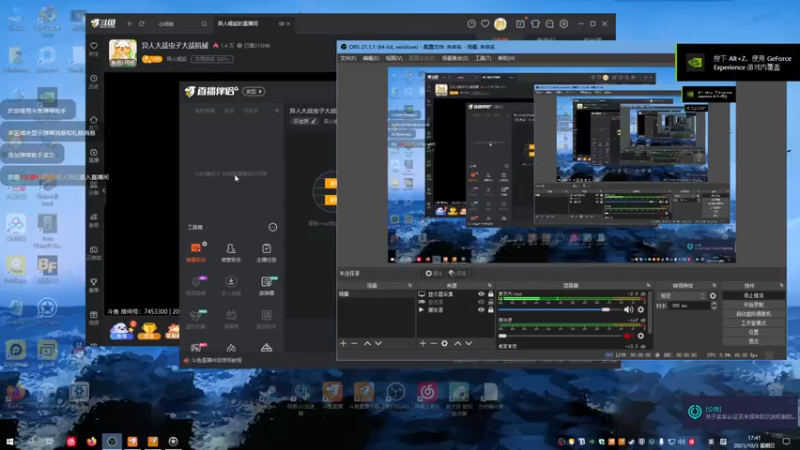Click the streamer avatar in Douyu room header
800x450 pixels.
tap(123, 53)
